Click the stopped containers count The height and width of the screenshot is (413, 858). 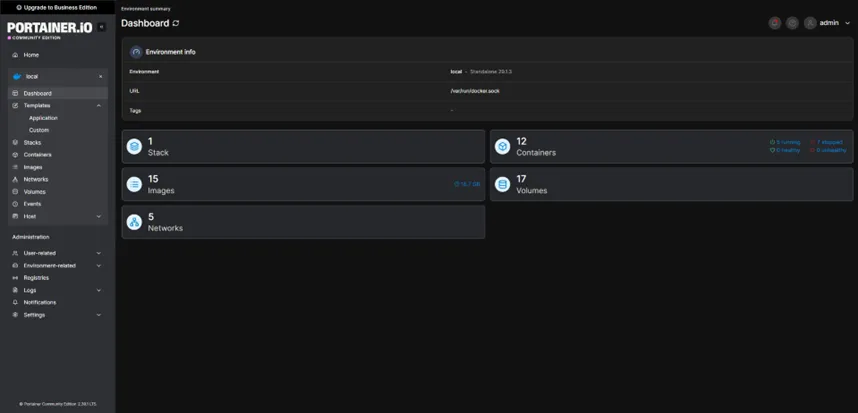click(x=826, y=142)
